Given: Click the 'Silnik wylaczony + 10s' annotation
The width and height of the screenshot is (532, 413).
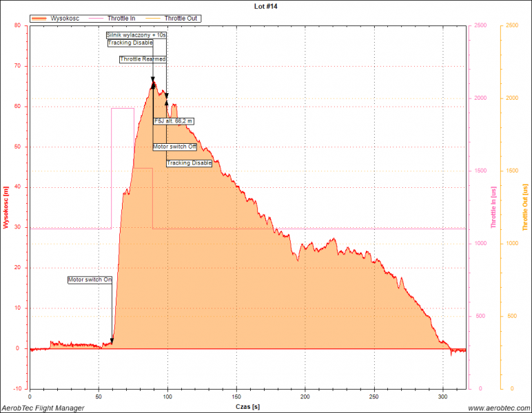Looking at the screenshot, I should click(136, 34).
